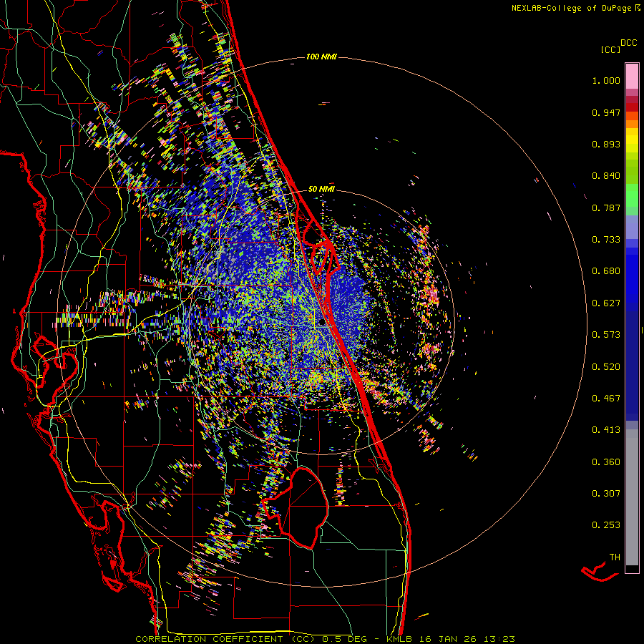Click the 0.733 legend value
The width and height of the screenshot is (644, 644).
(606, 240)
